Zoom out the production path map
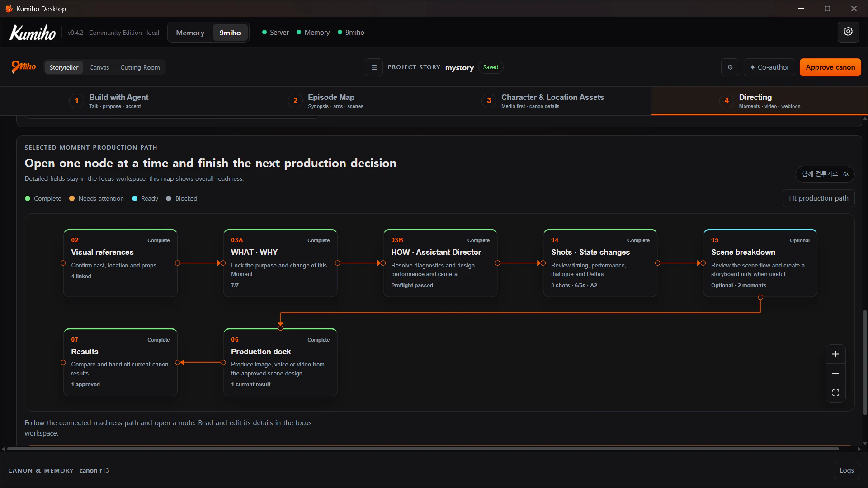 tap(835, 373)
